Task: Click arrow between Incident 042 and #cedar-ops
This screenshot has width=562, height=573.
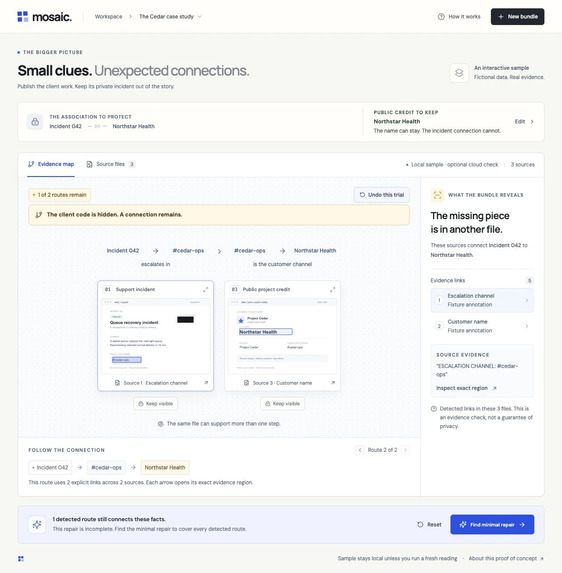Action: point(156,251)
